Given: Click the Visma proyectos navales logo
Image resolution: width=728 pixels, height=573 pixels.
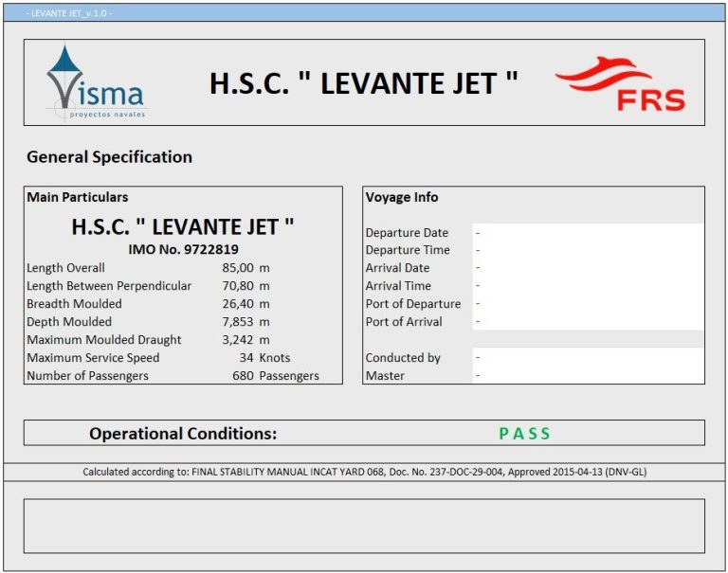Looking at the screenshot, I should point(97,82).
